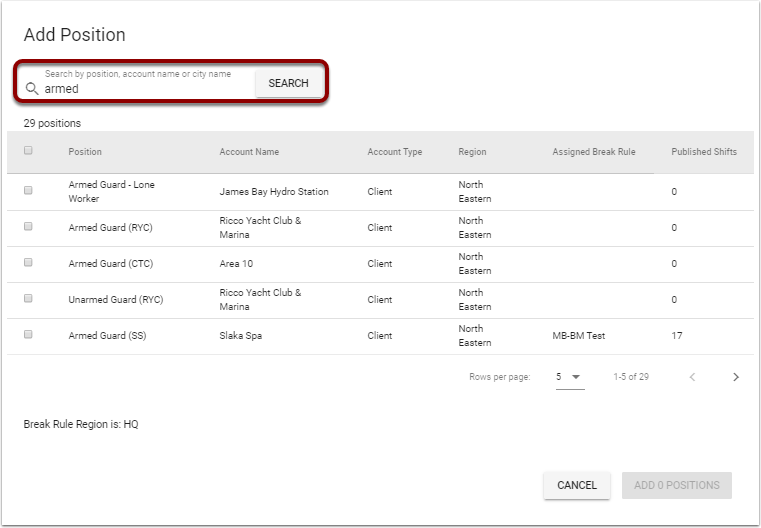
Task: Click the 'Rows per page:' label
Action: (x=499, y=377)
